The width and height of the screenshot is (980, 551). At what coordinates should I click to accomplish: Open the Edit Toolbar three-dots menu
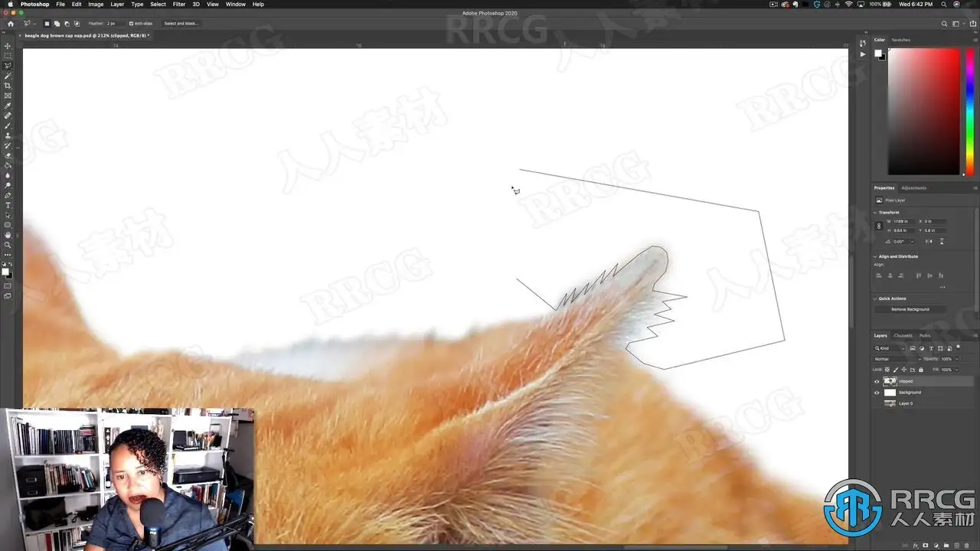[8, 255]
